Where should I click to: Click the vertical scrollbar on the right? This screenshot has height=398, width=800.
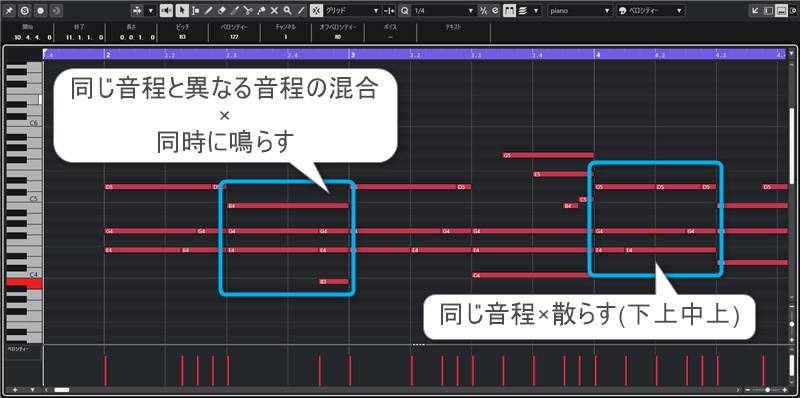[x=792, y=145]
